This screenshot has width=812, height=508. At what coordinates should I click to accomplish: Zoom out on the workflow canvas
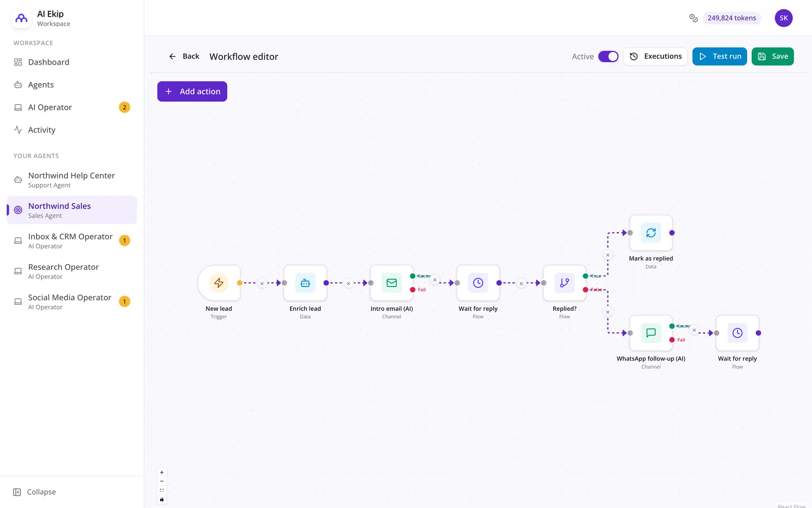point(162,481)
